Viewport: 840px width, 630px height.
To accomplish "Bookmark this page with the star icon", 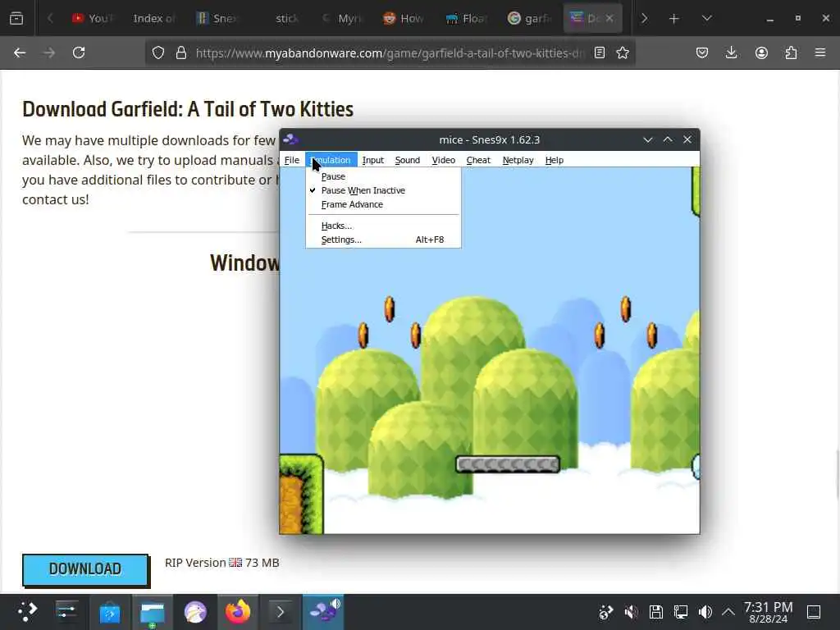I will (x=623, y=52).
